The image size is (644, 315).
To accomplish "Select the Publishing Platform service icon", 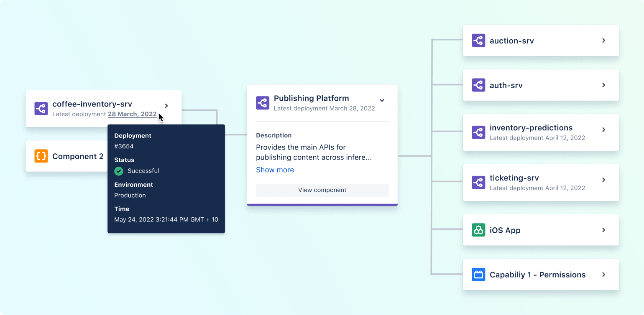I will click(x=262, y=102).
